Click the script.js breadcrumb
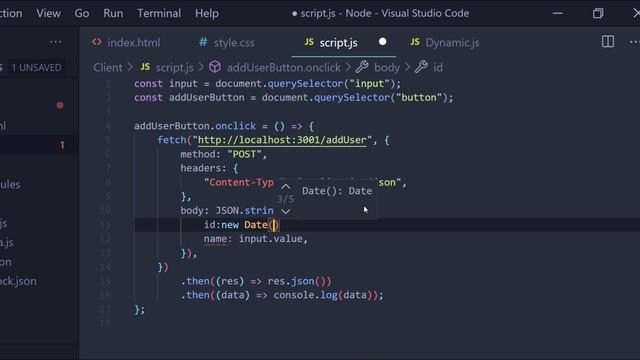 point(174,67)
